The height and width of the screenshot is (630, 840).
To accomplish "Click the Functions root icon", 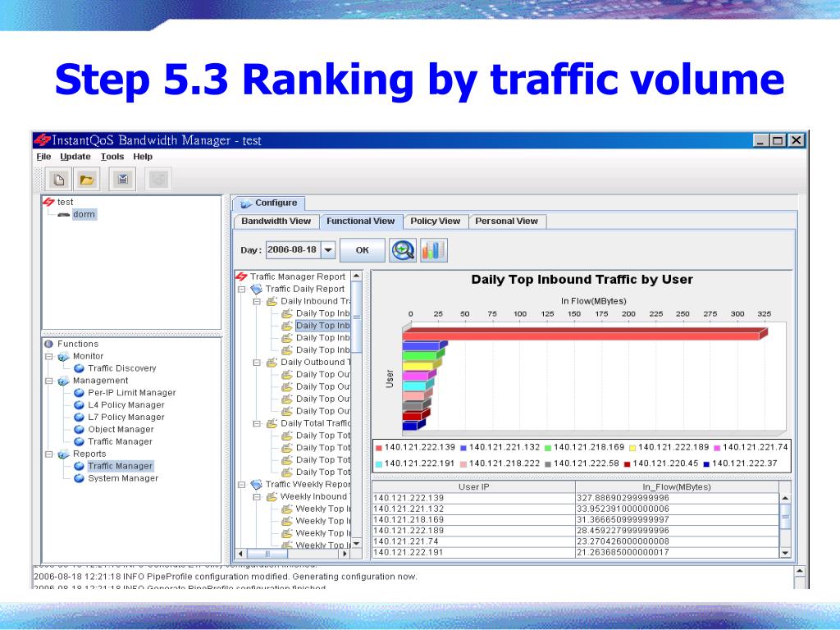I will click(x=48, y=344).
